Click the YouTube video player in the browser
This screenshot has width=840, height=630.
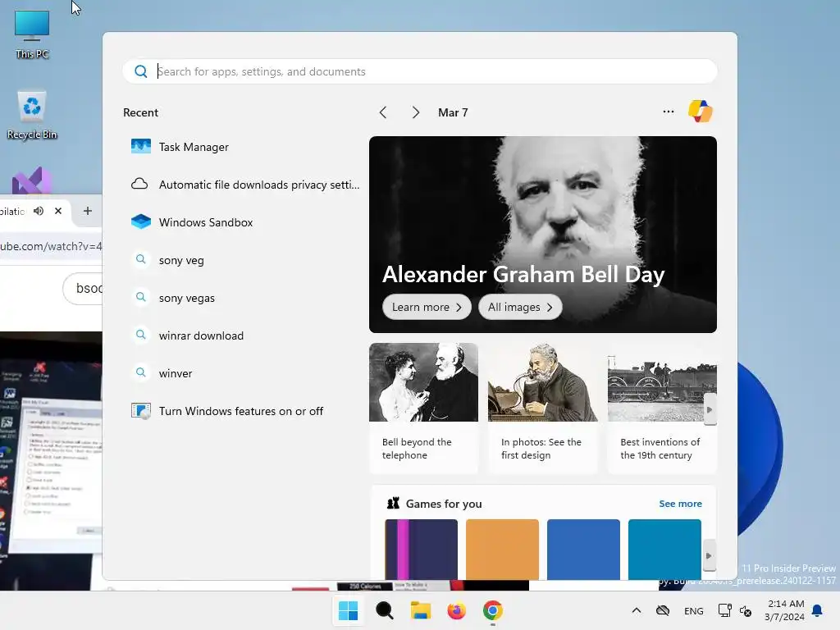point(51,461)
